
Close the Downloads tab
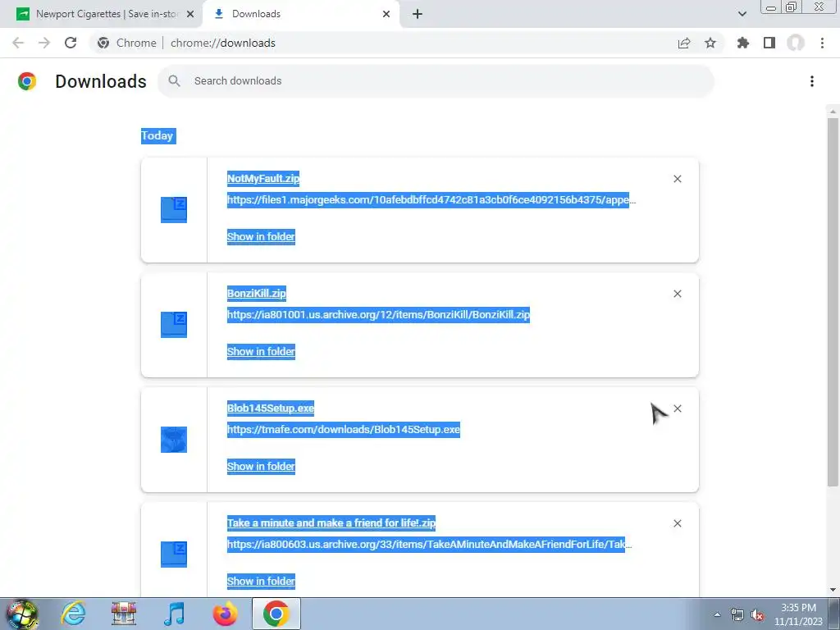[x=386, y=14]
